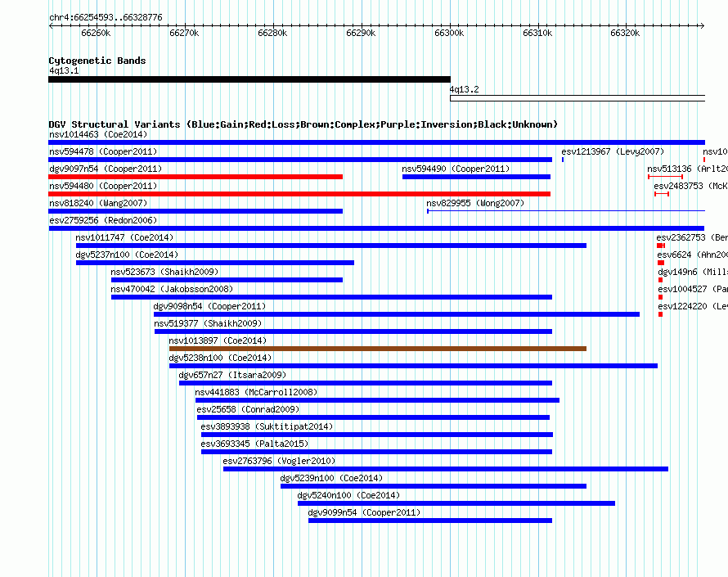Click the nsv594490 (Cooper2011) blue bar
728x577 pixels.
476,177
